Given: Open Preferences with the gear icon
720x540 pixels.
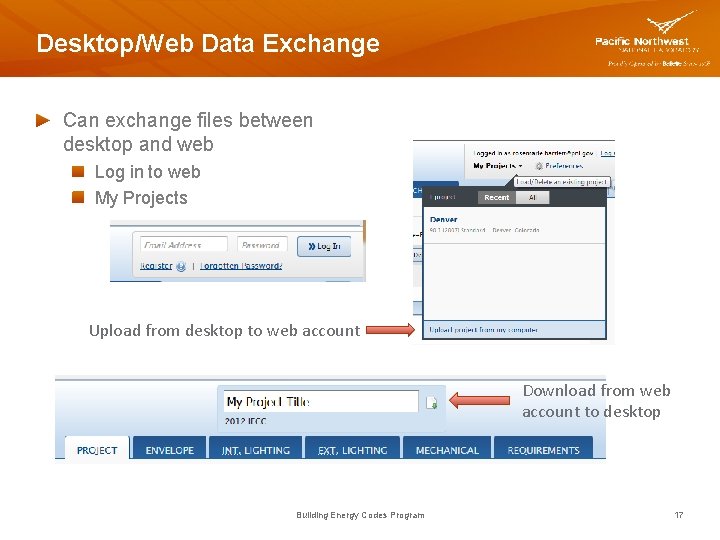Looking at the screenshot, I should pos(560,166).
